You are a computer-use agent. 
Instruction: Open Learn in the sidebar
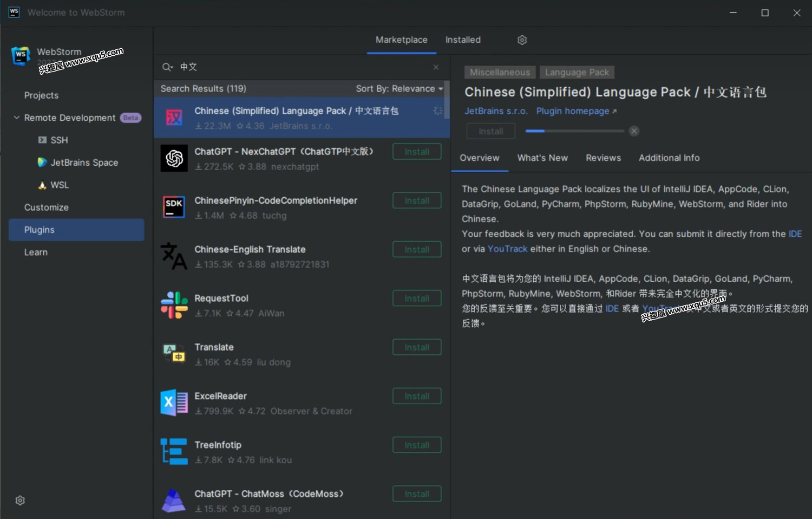pos(36,252)
